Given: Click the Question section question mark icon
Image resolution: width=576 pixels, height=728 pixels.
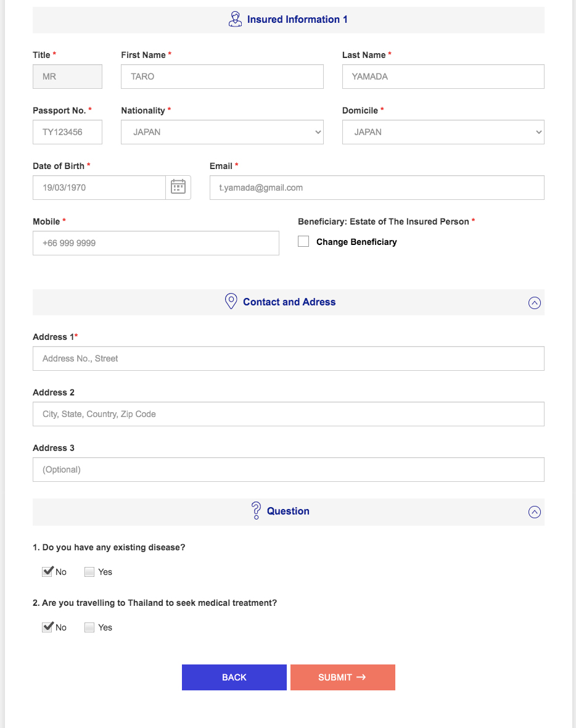Looking at the screenshot, I should tap(256, 511).
